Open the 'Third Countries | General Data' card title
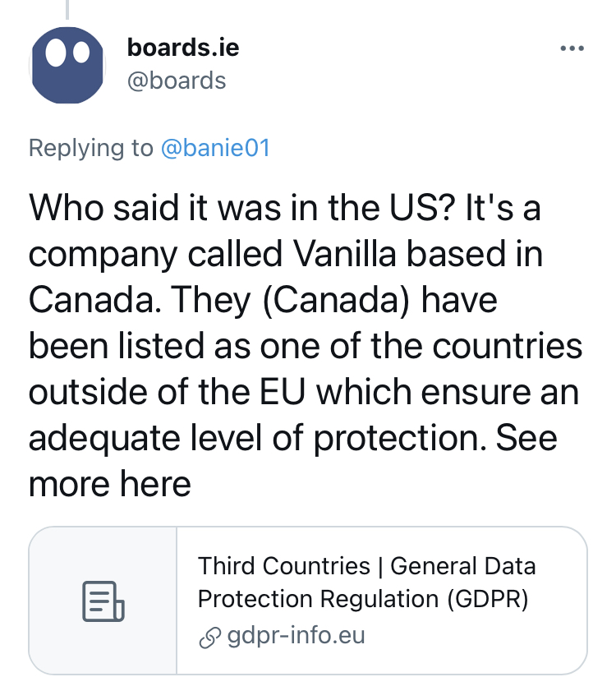 [366, 566]
